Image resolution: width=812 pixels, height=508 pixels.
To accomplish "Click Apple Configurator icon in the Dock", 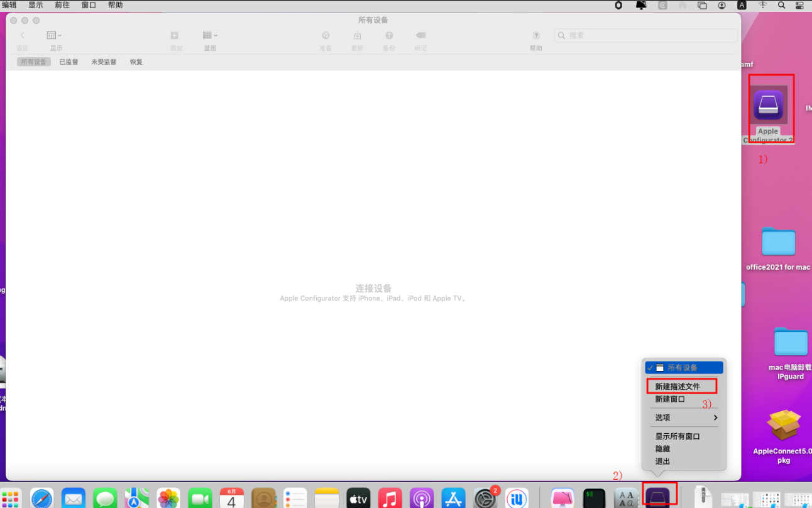I will tap(658, 497).
